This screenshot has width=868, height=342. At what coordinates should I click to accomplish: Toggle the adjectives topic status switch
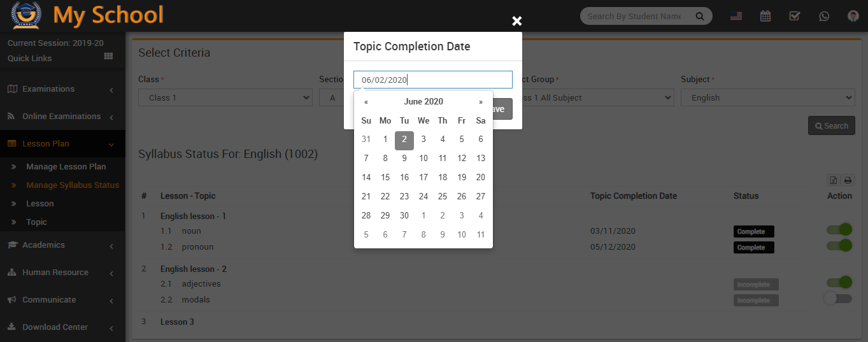coord(839,282)
